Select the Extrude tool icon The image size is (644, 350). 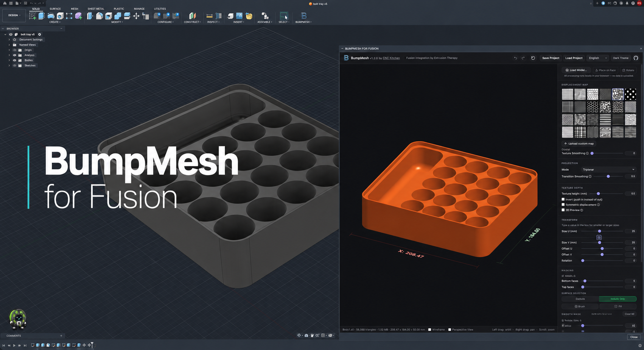[41, 16]
